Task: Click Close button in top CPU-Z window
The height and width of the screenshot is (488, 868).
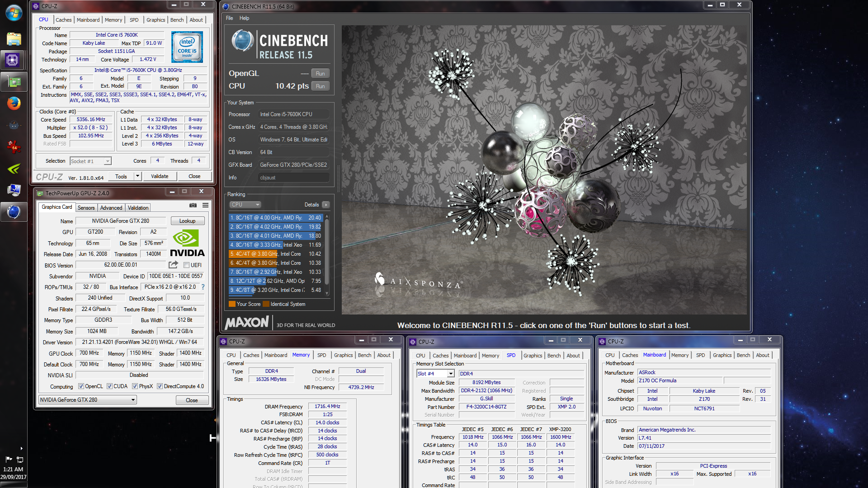Action: pyautogui.click(x=194, y=176)
